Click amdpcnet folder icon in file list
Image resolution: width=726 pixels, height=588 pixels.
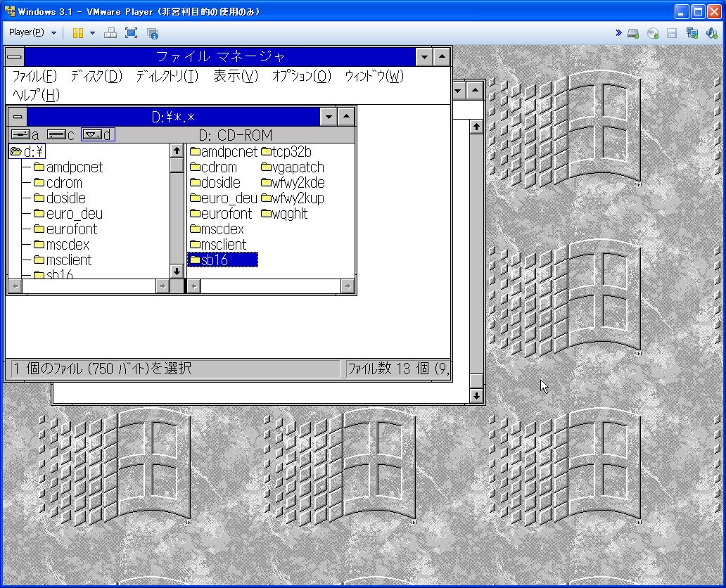point(195,152)
